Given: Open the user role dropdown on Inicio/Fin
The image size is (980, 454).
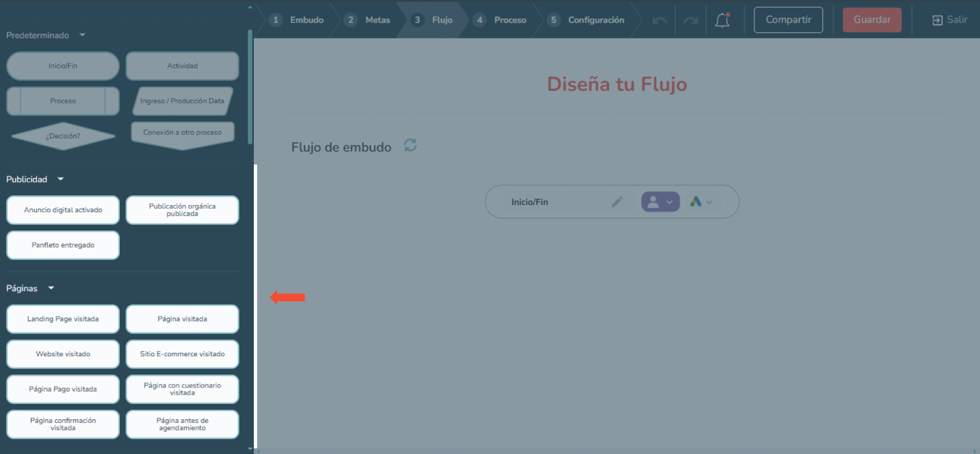Looking at the screenshot, I should 660,202.
